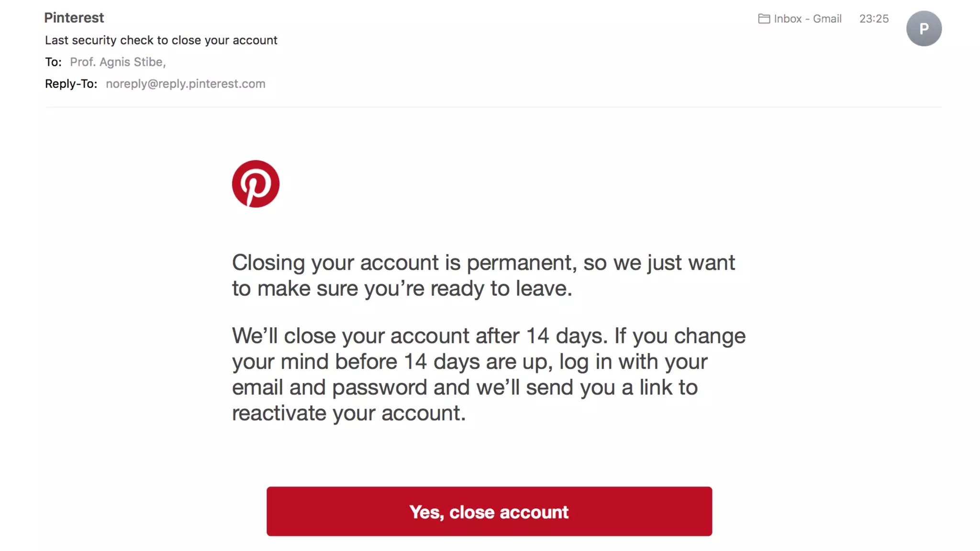Click the sender name Pinterest
The height and width of the screenshot is (551, 980).
74,18
